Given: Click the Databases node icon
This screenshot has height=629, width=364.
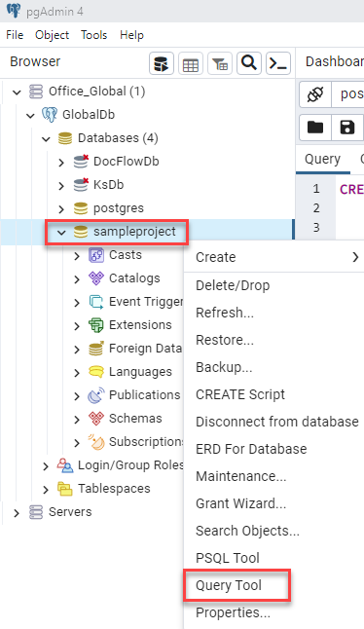Looking at the screenshot, I should click(x=65, y=138).
